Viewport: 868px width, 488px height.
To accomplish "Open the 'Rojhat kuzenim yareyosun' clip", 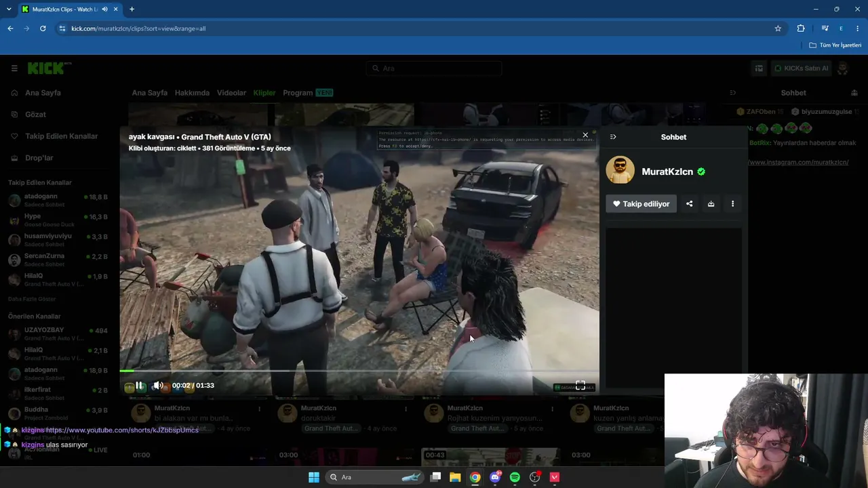I will coord(495,418).
